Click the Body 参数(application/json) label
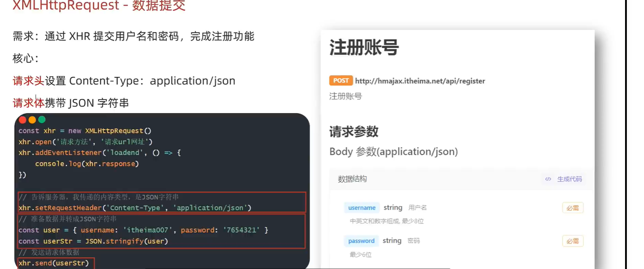The height and width of the screenshot is (269, 644). [x=393, y=152]
